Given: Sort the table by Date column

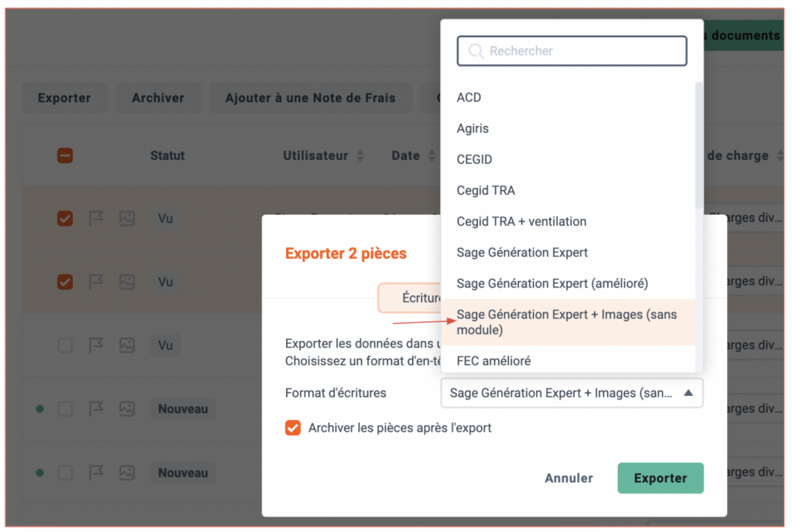Looking at the screenshot, I should (x=432, y=155).
